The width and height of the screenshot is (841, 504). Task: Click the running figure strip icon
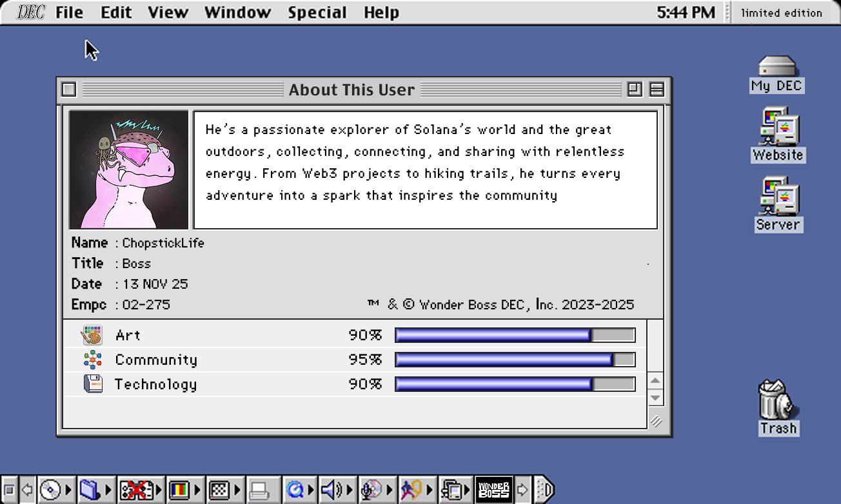tap(410, 490)
